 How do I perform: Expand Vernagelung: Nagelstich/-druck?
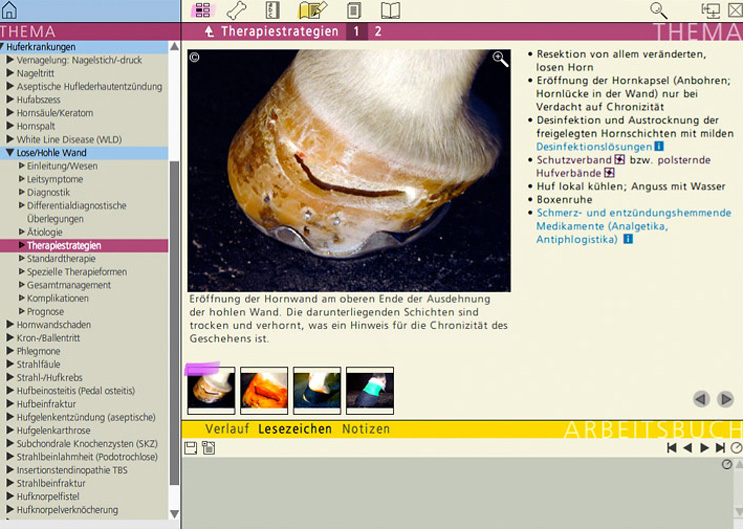(x=10, y=60)
